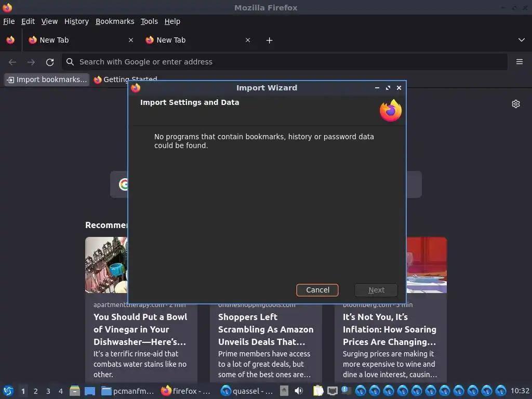Click the Next button in the Import Wizard

[x=376, y=290]
